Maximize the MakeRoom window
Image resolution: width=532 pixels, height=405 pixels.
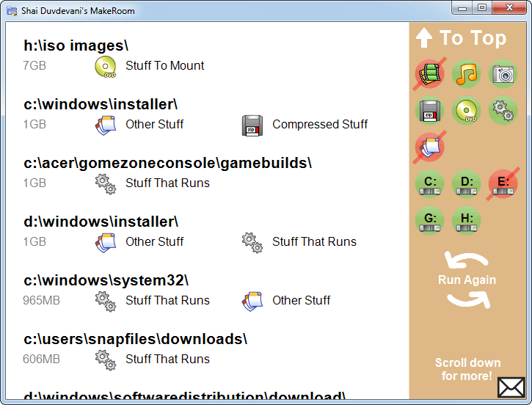pyautogui.click(x=482, y=7)
